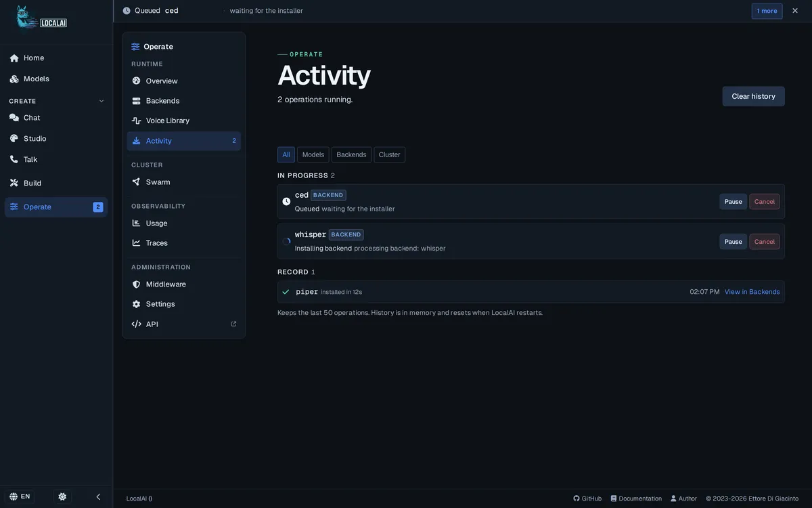Open the Talk page

click(x=56, y=159)
